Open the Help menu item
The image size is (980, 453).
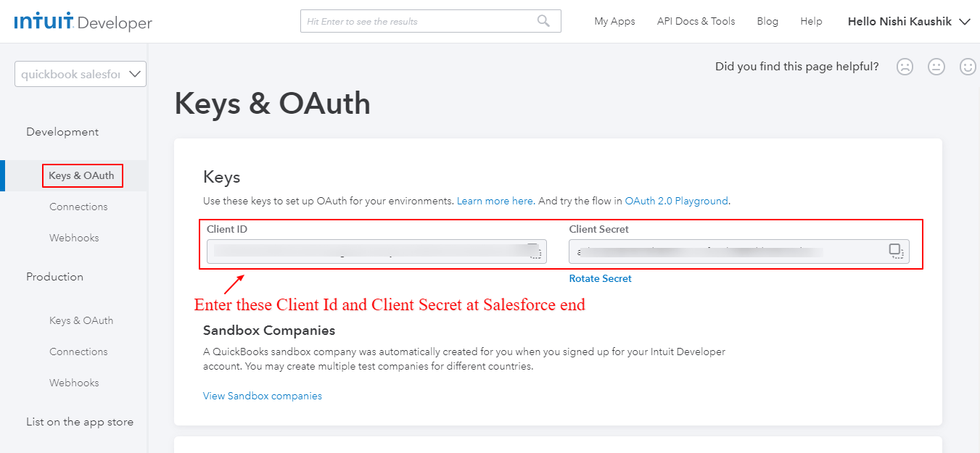tap(811, 22)
